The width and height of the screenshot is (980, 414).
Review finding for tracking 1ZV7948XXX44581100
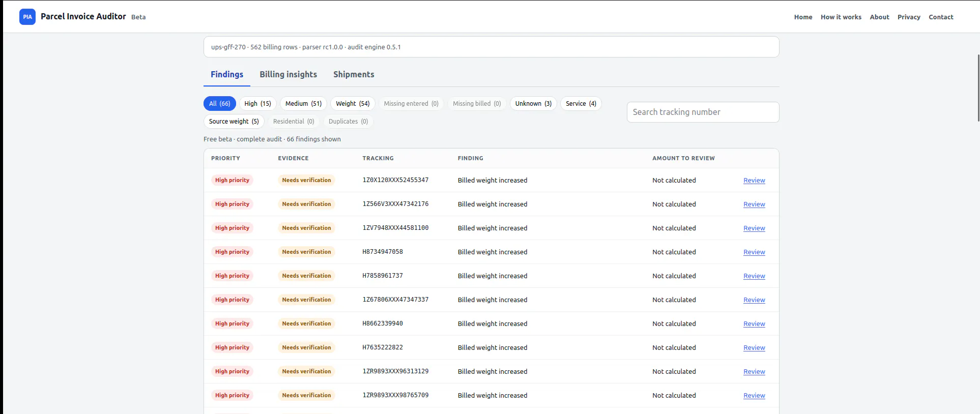point(754,228)
